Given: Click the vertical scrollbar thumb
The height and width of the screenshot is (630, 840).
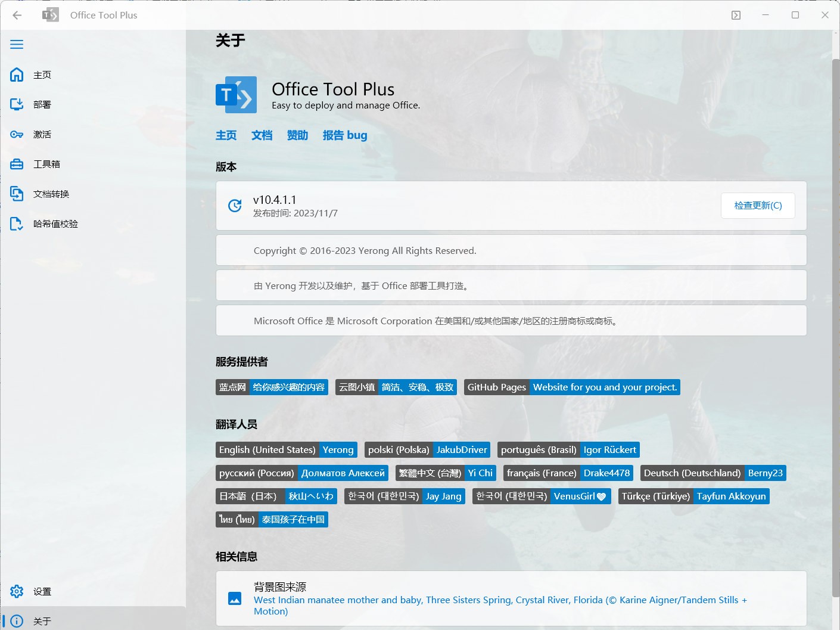Looking at the screenshot, I should click(835, 328).
